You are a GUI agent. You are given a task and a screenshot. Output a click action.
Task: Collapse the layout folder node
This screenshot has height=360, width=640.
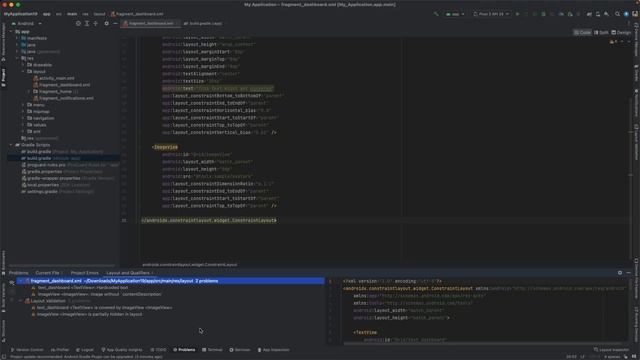(23, 71)
